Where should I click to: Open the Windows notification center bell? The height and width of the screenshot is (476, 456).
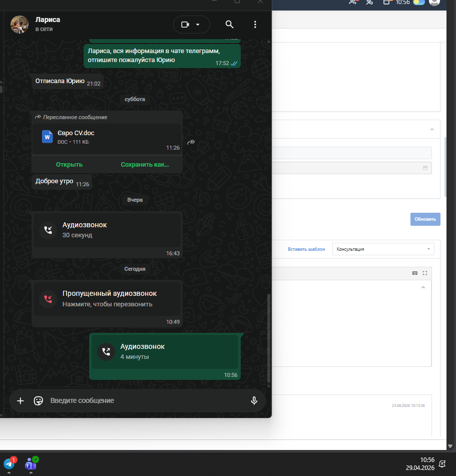pyautogui.click(x=442, y=464)
